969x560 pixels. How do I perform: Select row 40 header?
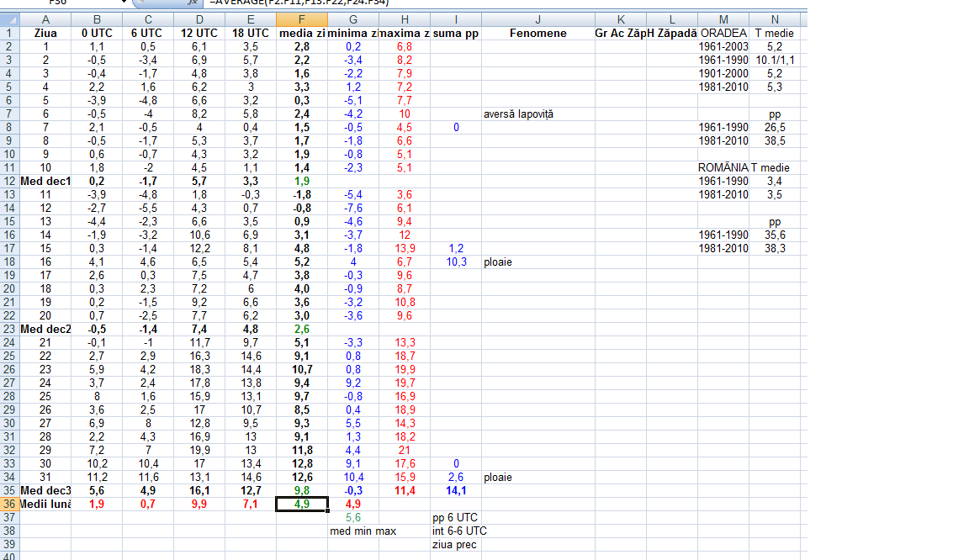click(9, 557)
